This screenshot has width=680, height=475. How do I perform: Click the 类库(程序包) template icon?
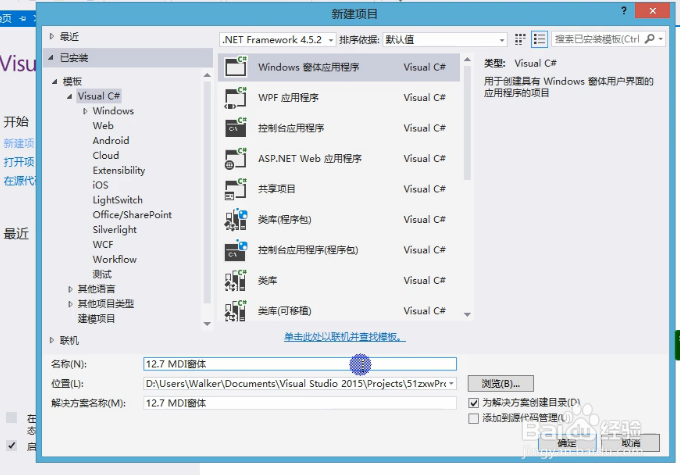tap(236, 219)
